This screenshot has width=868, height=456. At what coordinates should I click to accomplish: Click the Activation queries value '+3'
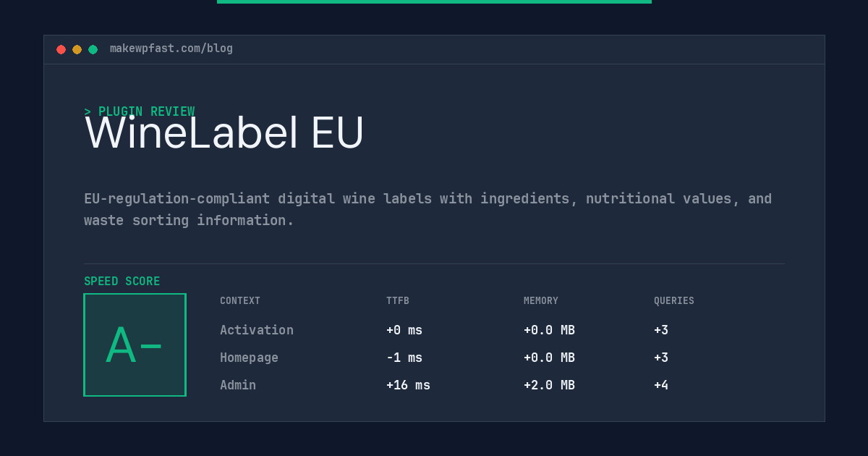tap(661, 330)
